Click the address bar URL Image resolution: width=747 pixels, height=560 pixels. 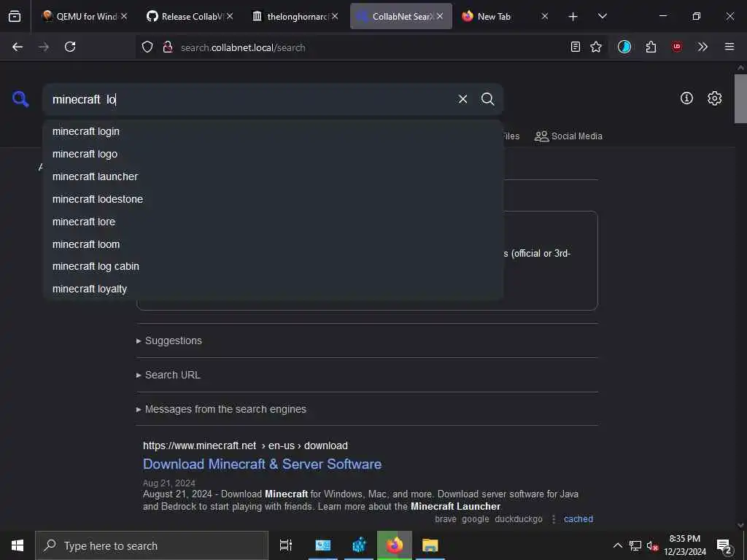[243, 47]
